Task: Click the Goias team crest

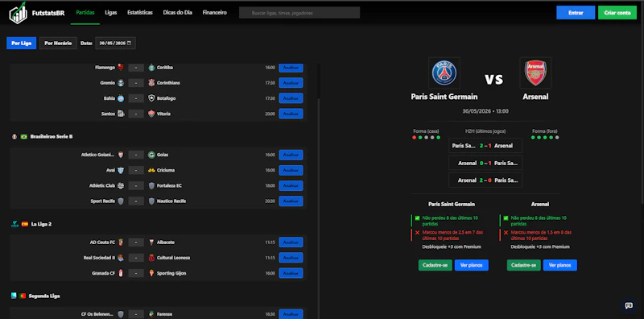Action: (151, 155)
